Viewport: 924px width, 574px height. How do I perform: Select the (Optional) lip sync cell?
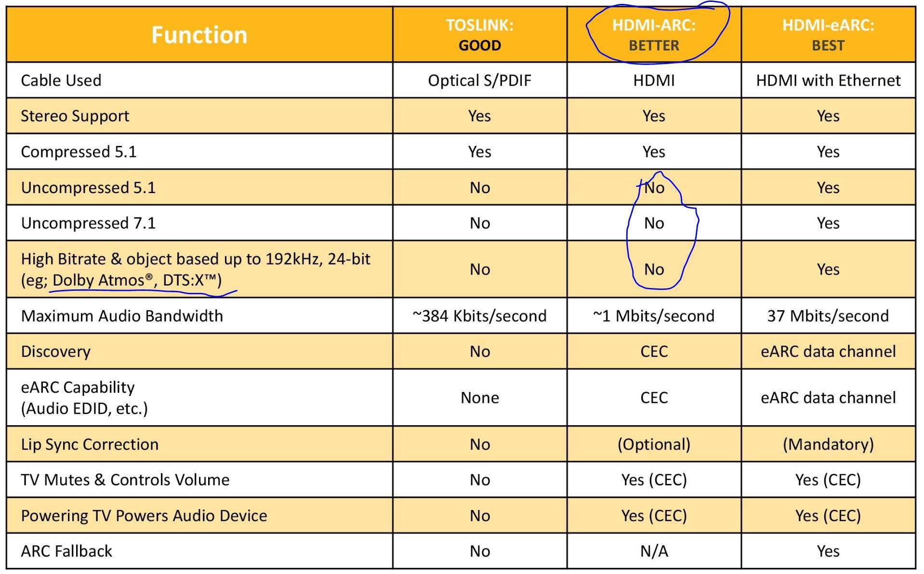coord(654,444)
